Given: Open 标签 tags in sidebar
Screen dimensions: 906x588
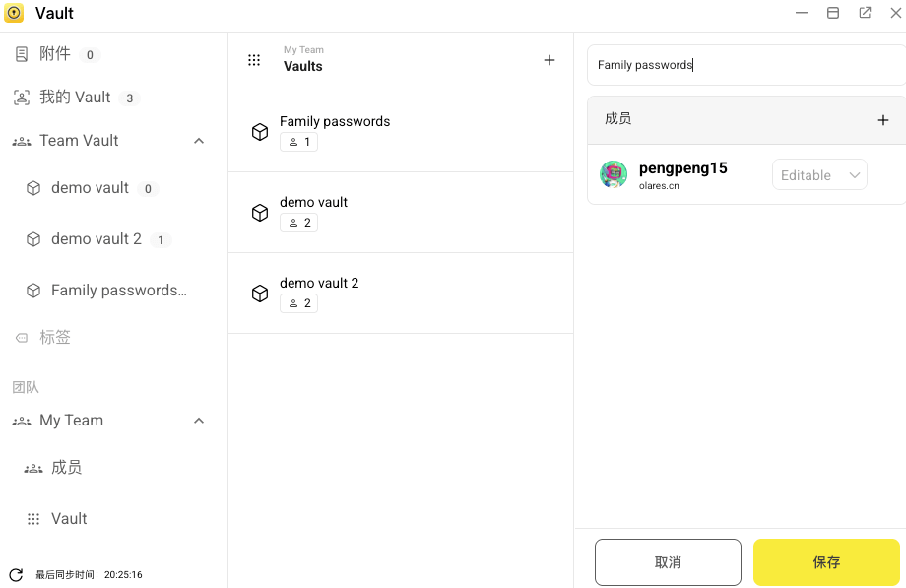Looking at the screenshot, I should click(x=55, y=338).
